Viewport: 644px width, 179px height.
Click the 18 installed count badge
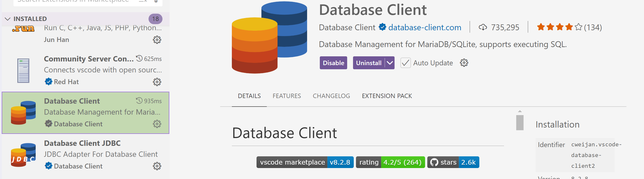(155, 19)
